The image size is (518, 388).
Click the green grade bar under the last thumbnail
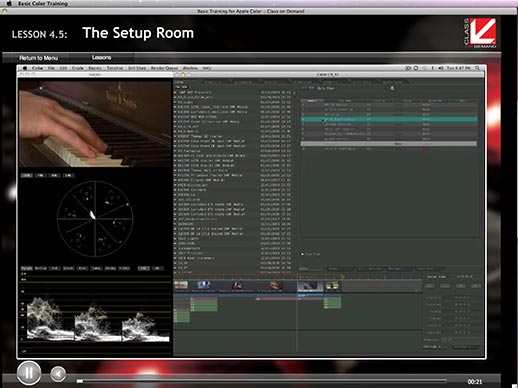coord(333,303)
